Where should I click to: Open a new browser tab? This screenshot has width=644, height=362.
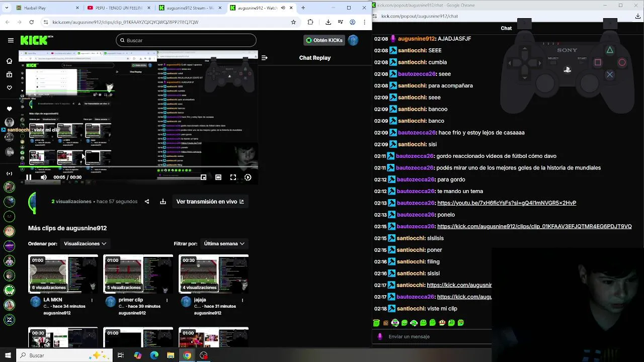click(x=303, y=8)
